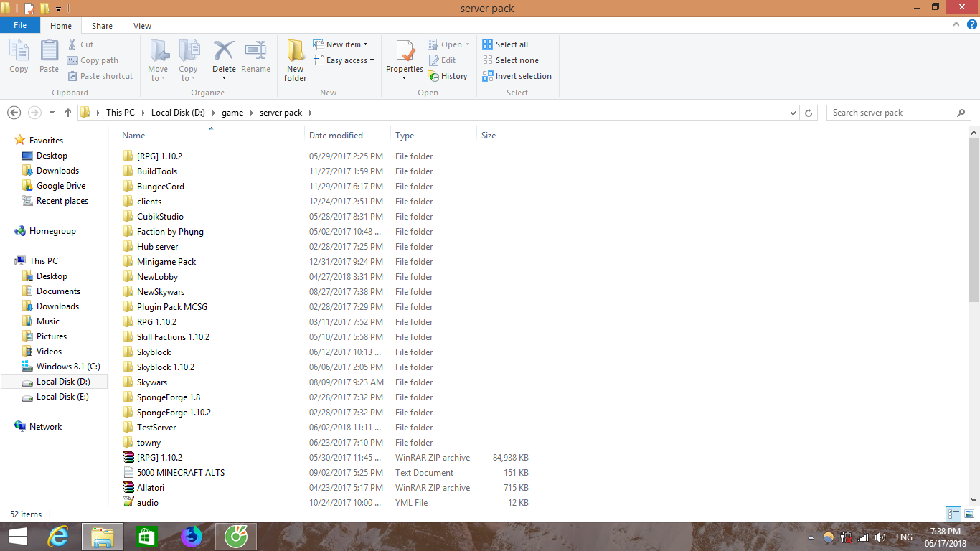Sort by the Date modified column
Viewport: 980px width, 551px height.
pyautogui.click(x=347, y=135)
